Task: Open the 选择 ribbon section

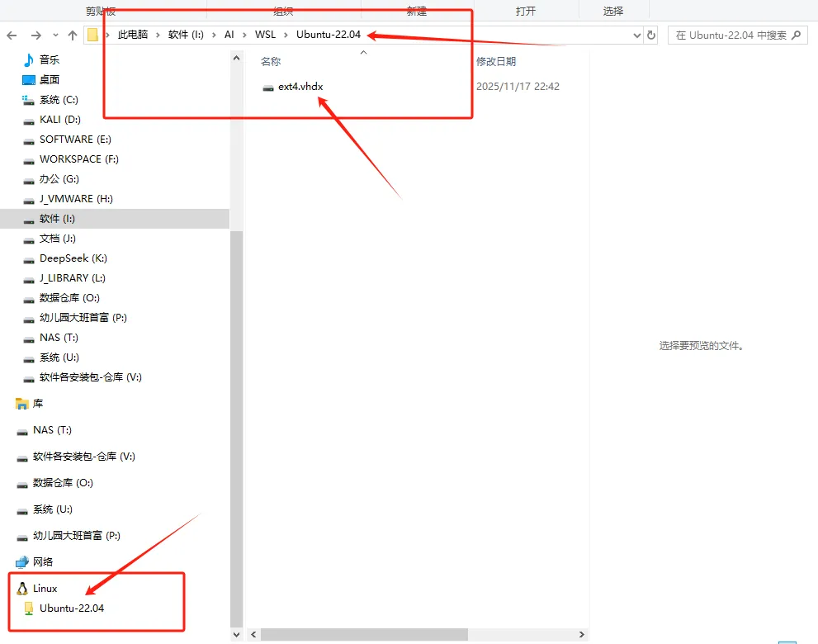Action: [x=612, y=10]
